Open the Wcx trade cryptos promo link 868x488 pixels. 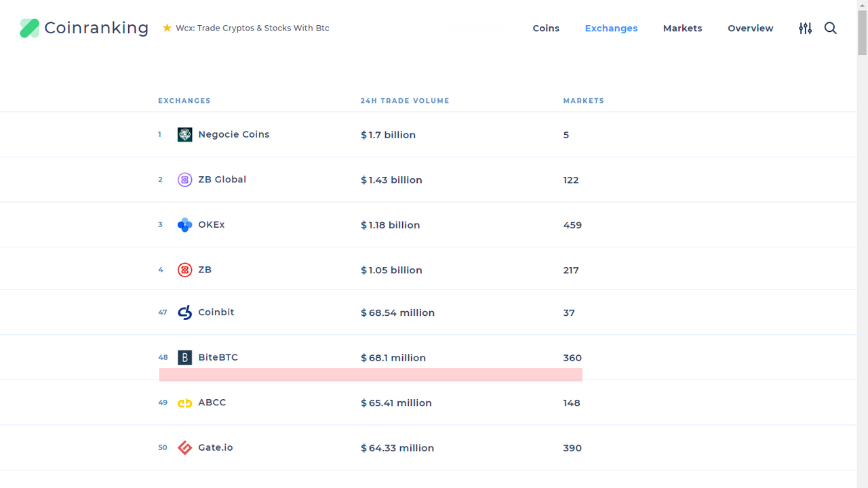pos(252,28)
